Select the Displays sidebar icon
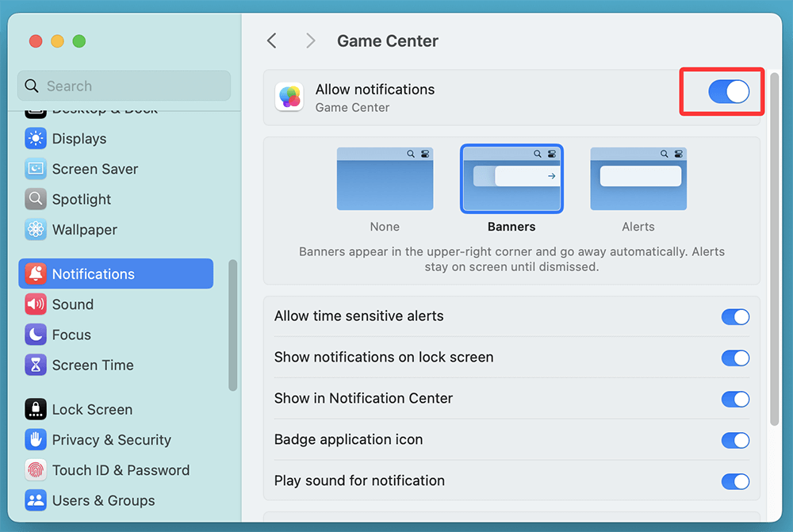This screenshot has width=793, height=532. (x=35, y=139)
